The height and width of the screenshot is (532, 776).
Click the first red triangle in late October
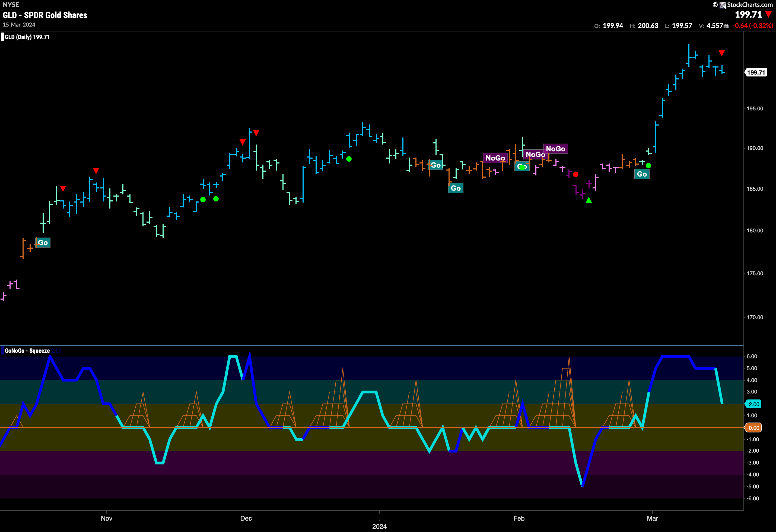63,188
